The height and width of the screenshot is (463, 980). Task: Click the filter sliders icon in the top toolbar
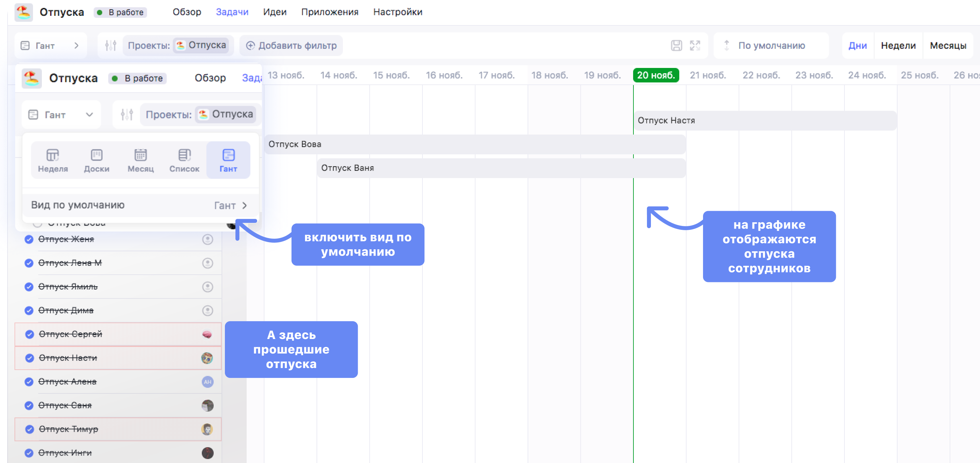tap(111, 46)
